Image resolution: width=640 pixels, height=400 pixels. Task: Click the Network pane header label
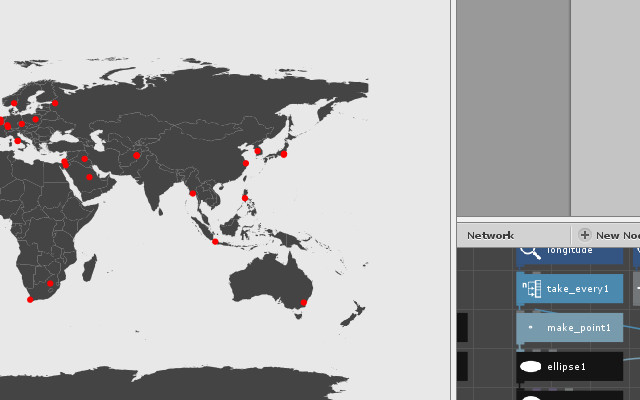490,236
